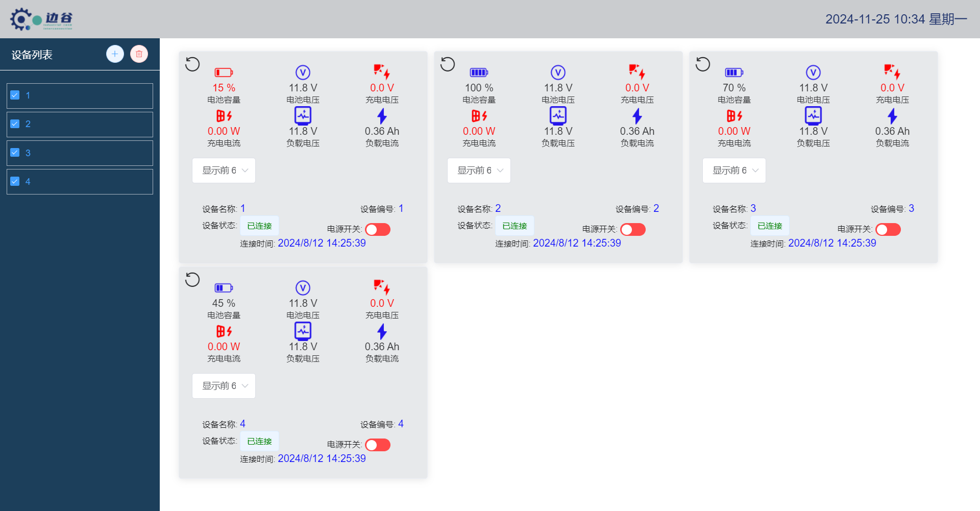Click the 已连接 status tag on device 4
Image resolution: width=980 pixels, height=511 pixels.
[x=259, y=441]
